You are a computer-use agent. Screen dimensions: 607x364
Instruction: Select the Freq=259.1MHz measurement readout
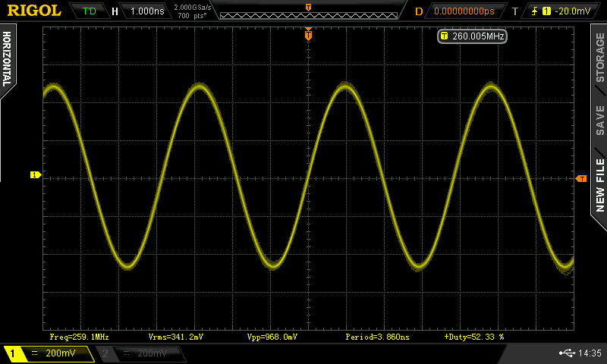pos(79,336)
